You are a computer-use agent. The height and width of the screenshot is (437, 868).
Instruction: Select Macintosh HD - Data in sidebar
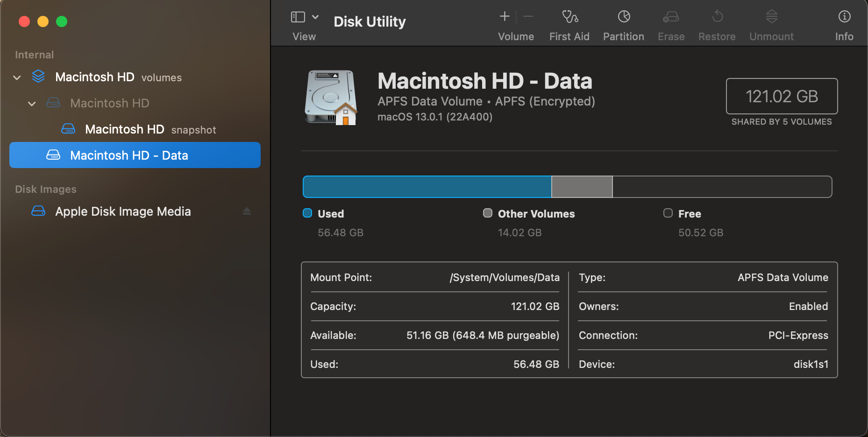135,155
